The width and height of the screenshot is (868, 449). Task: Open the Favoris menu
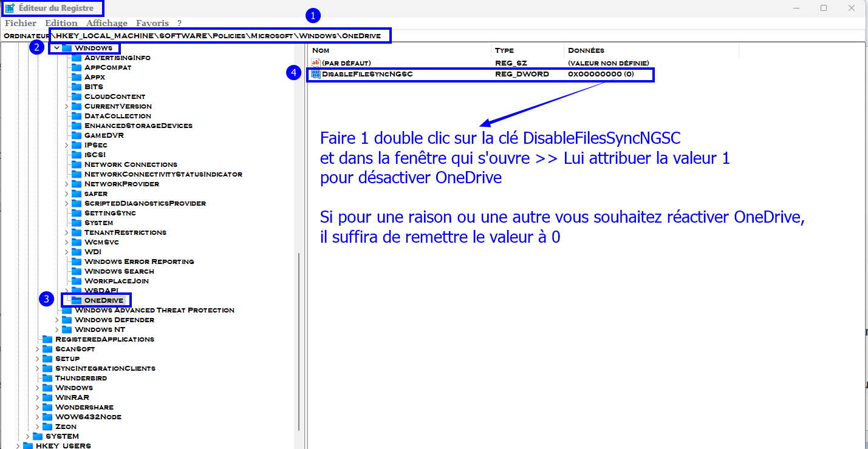(152, 23)
